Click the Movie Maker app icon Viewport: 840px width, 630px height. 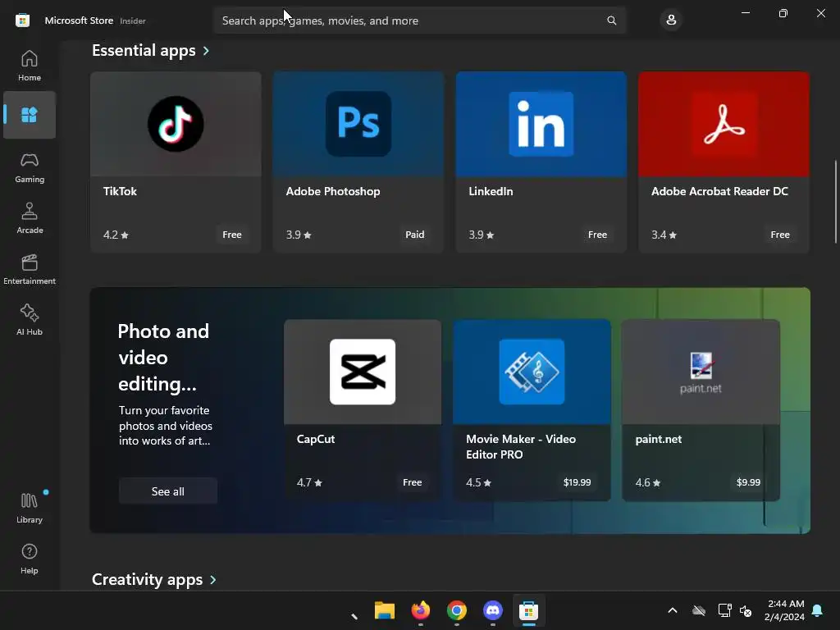[532, 372]
